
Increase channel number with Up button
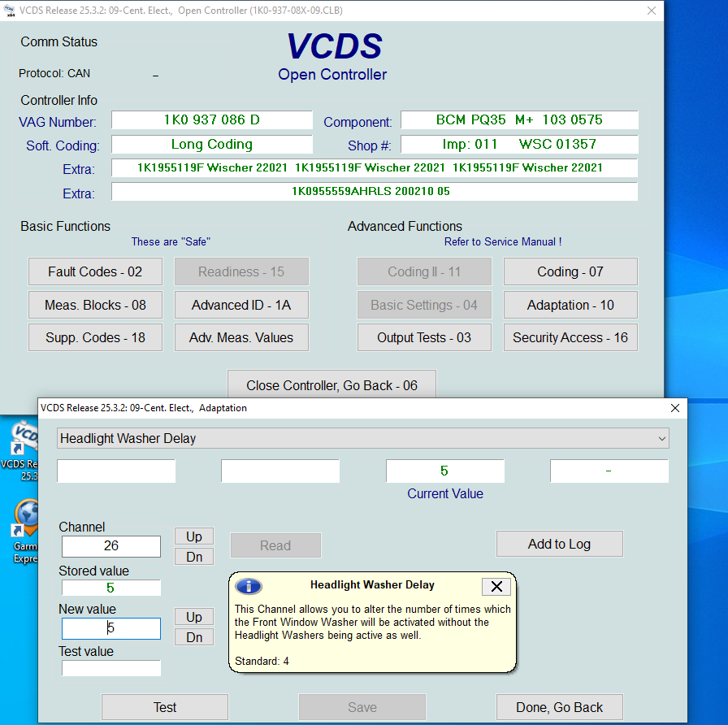tap(194, 536)
